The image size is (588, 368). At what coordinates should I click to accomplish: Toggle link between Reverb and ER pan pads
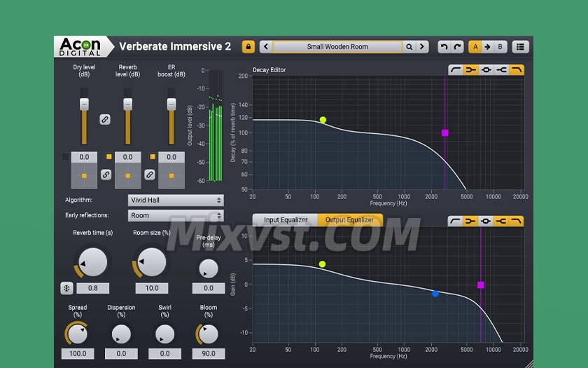(150, 175)
